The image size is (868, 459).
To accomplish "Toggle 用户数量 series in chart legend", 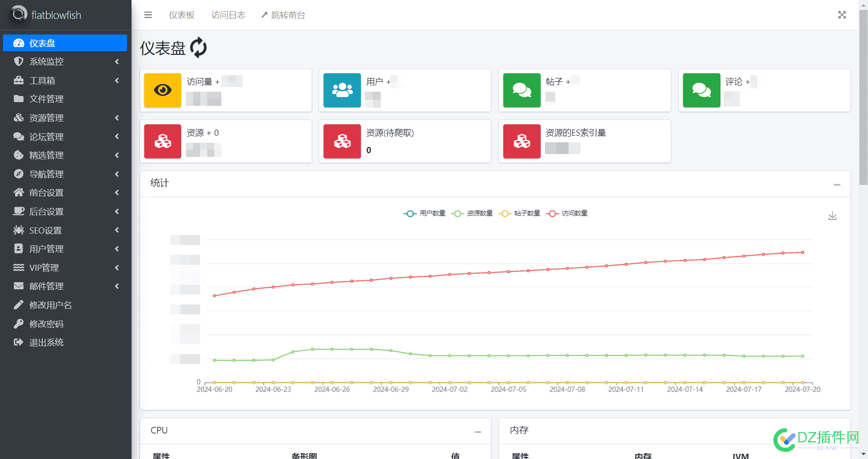I will (424, 213).
